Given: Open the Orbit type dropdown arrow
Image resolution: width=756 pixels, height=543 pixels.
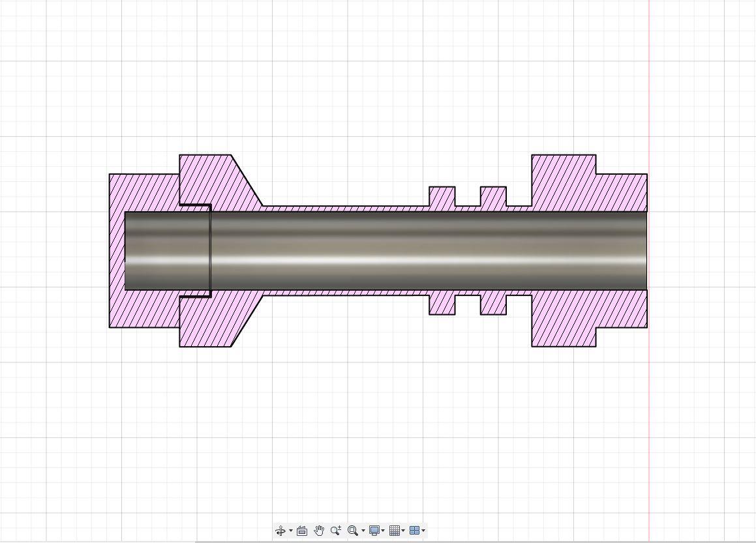Looking at the screenshot, I should (x=291, y=531).
